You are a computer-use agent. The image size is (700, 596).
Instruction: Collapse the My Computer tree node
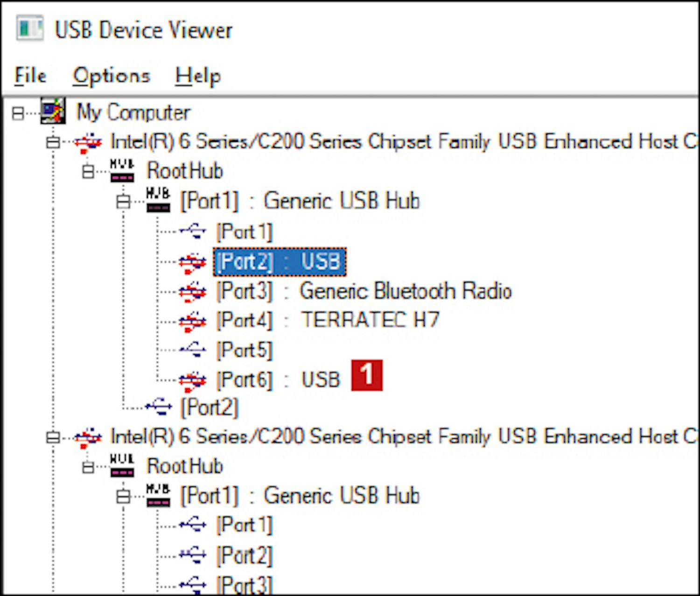[x=18, y=113]
